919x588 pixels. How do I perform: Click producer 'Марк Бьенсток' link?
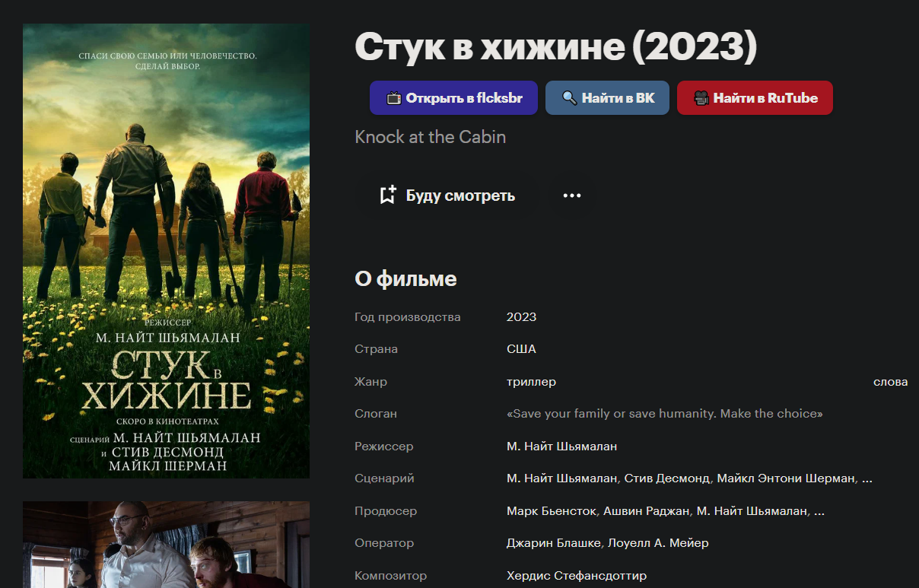click(552, 511)
